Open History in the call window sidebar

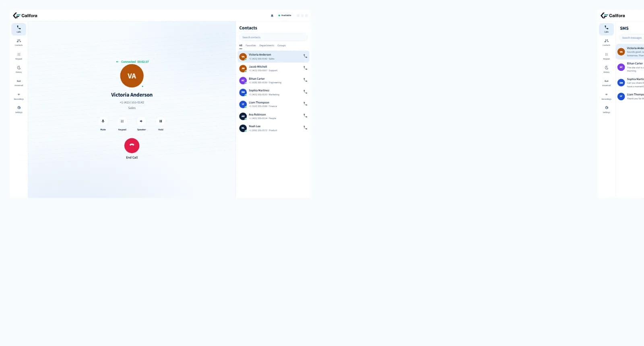pyautogui.click(x=19, y=69)
